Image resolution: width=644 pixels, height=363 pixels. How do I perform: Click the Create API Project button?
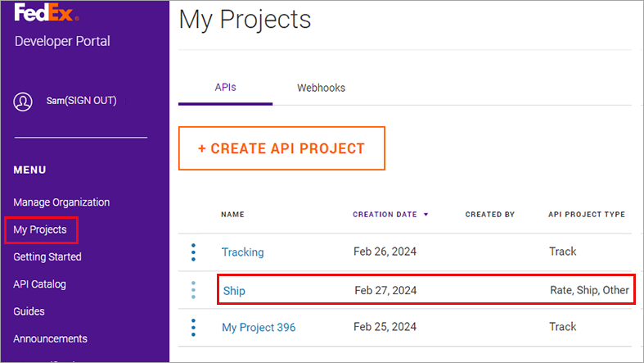click(281, 148)
